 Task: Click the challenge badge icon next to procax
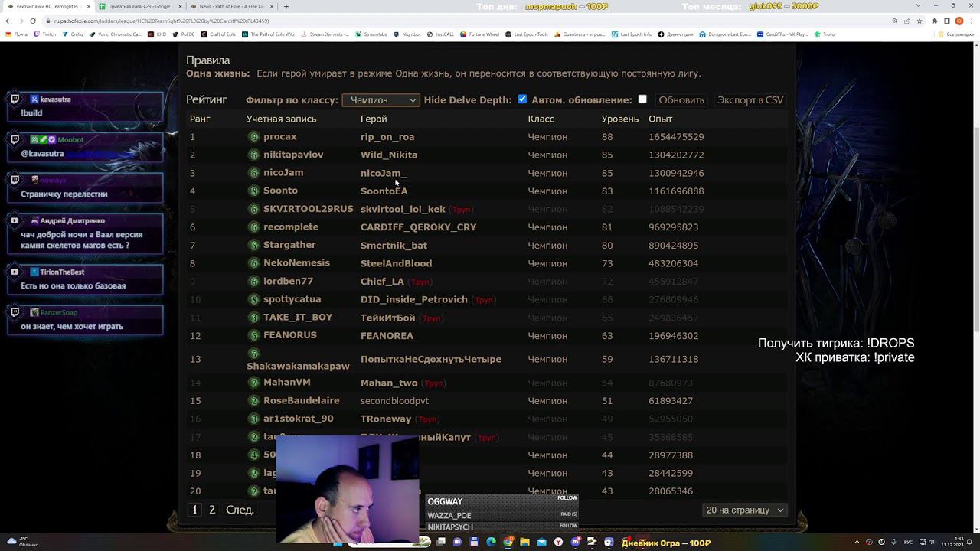pos(254,137)
